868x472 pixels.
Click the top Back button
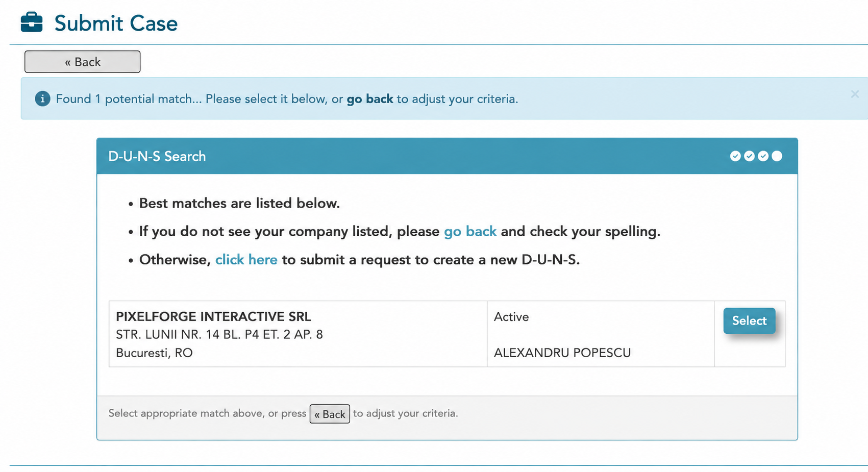[x=83, y=62]
